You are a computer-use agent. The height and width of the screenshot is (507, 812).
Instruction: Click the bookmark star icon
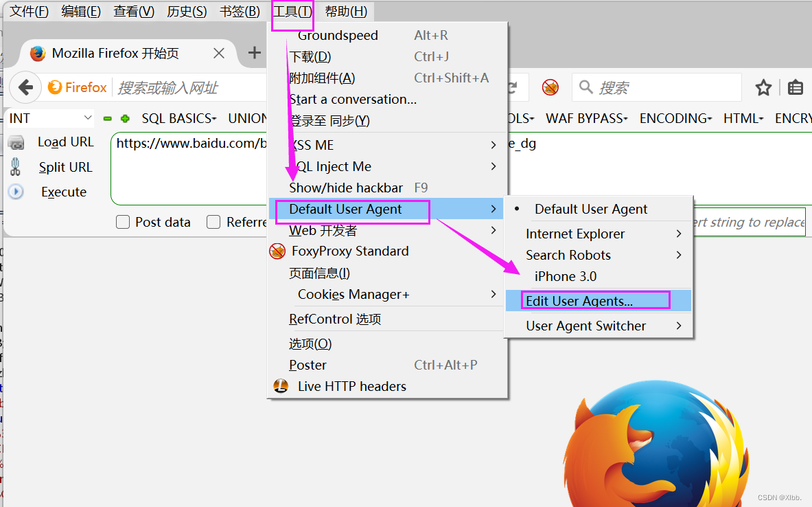pyautogui.click(x=763, y=88)
